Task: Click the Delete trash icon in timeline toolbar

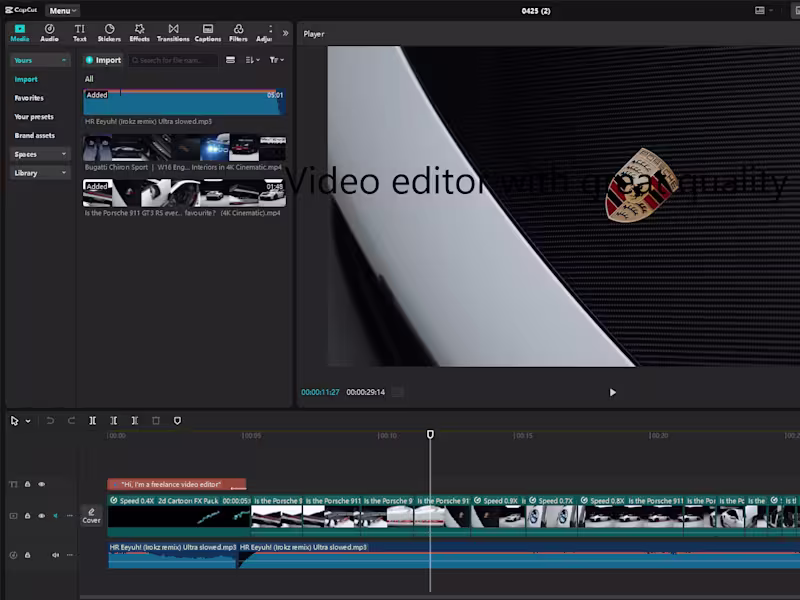Action: click(x=156, y=421)
